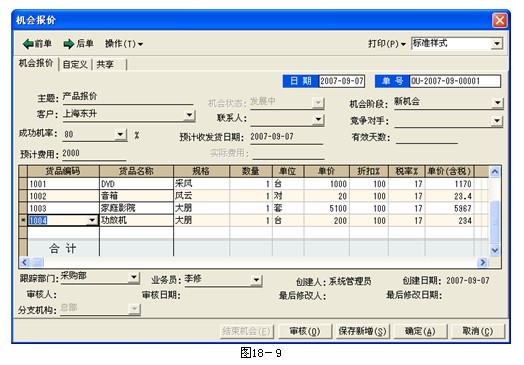Open the 打印(P) menu
The height and width of the screenshot is (365, 524).
tap(387, 43)
